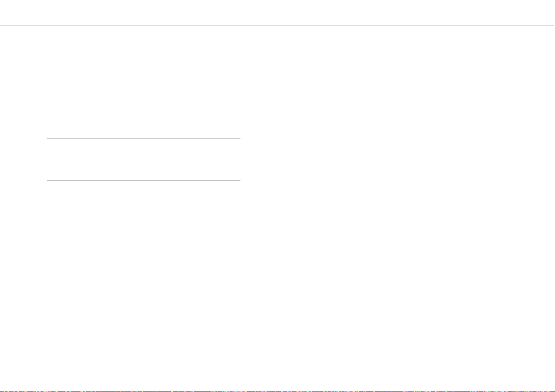Viewport: 555px width, 392px height.
Task: Click the center of the empty main content area
Action: click(x=278, y=193)
